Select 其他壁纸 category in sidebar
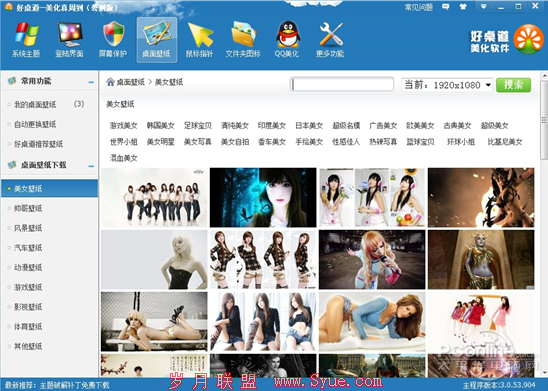This screenshot has width=548, height=391. [x=28, y=346]
